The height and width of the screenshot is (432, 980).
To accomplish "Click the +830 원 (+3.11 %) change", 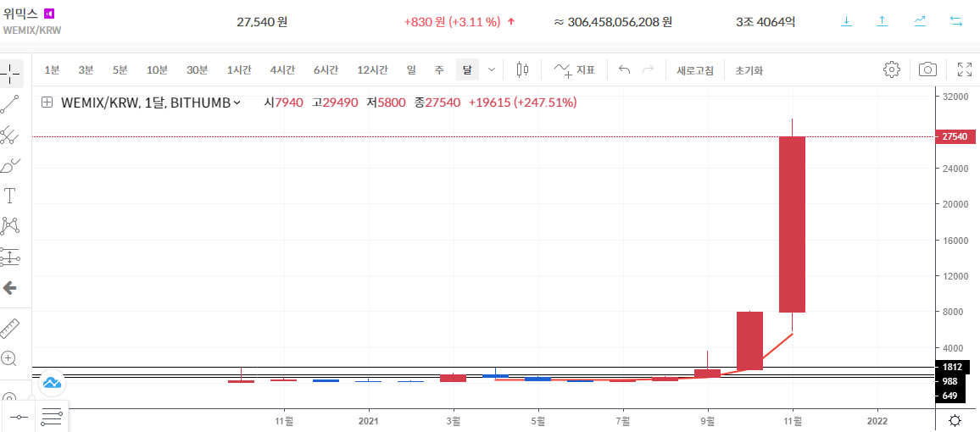I will click(452, 22).
